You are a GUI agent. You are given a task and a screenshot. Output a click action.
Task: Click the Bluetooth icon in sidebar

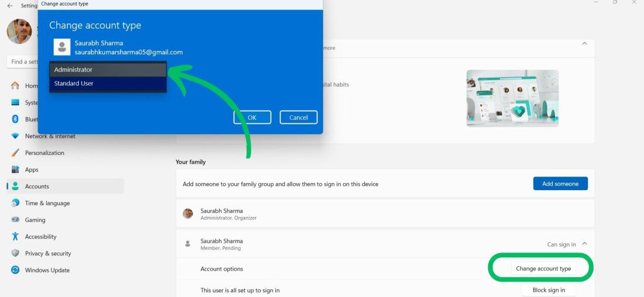[x=15, y=119]
